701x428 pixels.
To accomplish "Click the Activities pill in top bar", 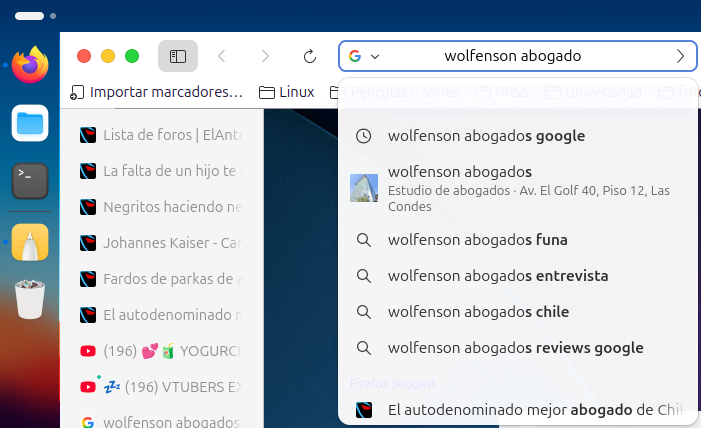I will 30,16.
